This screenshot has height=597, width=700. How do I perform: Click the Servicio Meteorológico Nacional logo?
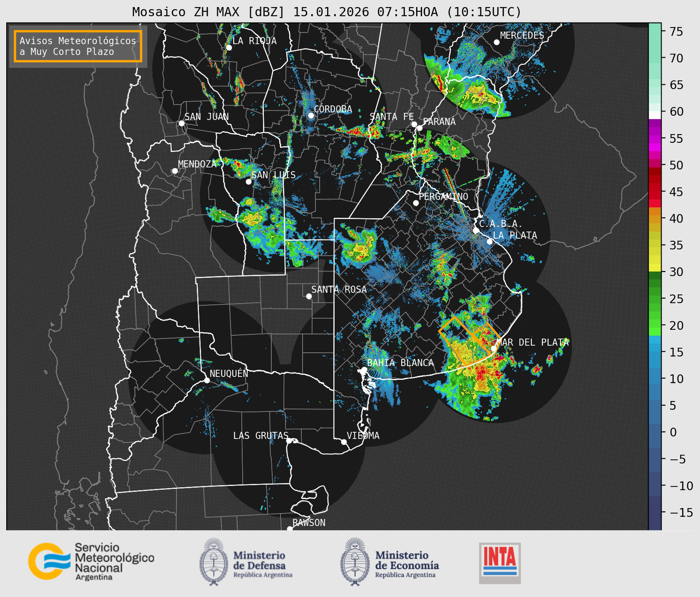(x=91, y=561)
